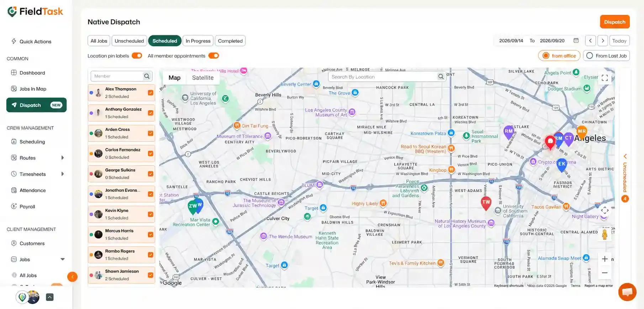Expand the Unscheduled side panel
Image resolution: width=644 pixels, height=309 pixels.
625,178
